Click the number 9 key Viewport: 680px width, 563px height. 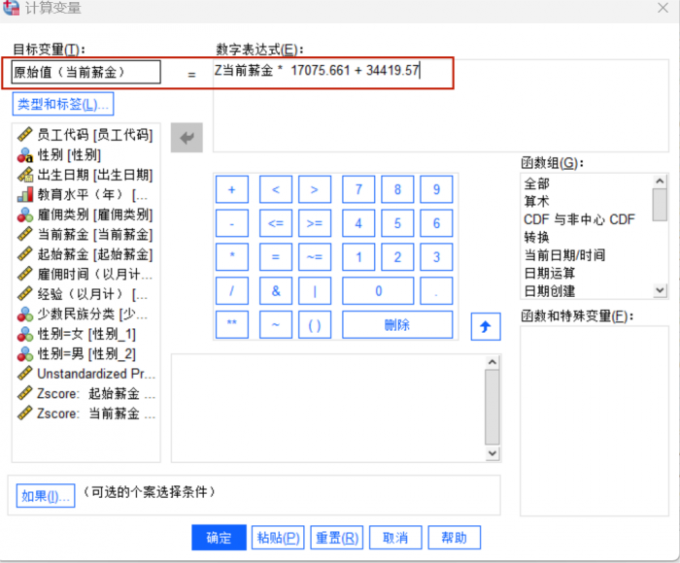tap(437, 190)
